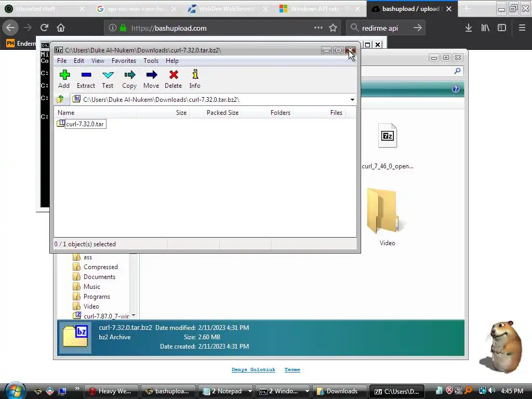This screenshot has height=399, width=532.
Task: Open the Denys Golotiuk link
Action: [254, 369]
